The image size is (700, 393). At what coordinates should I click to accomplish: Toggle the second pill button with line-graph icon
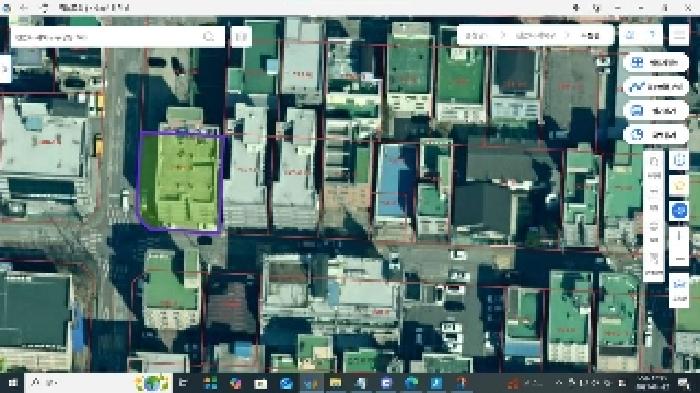point(655,87)
